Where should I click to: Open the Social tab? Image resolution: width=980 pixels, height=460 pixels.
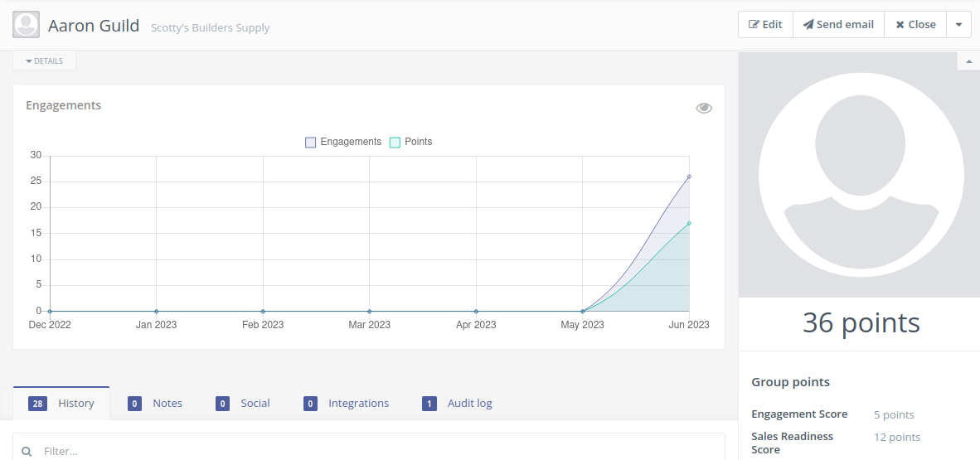(255, 404)
